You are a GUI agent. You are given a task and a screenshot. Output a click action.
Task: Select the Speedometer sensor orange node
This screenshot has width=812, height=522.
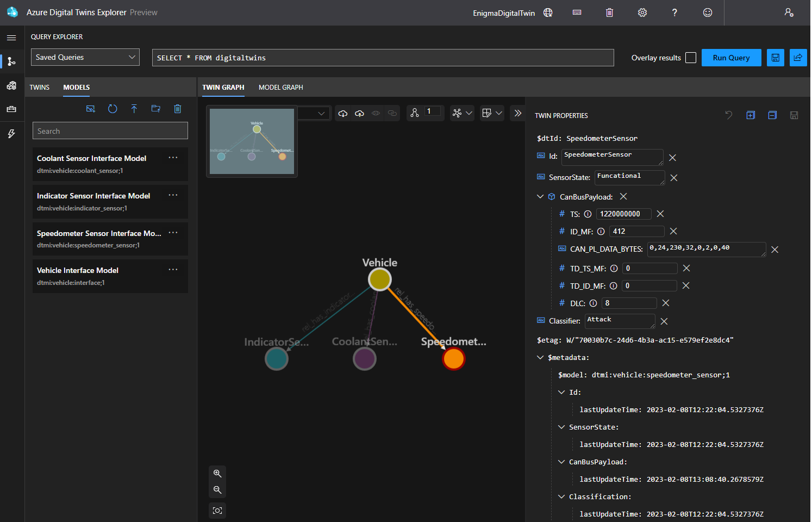pos(453,359)
